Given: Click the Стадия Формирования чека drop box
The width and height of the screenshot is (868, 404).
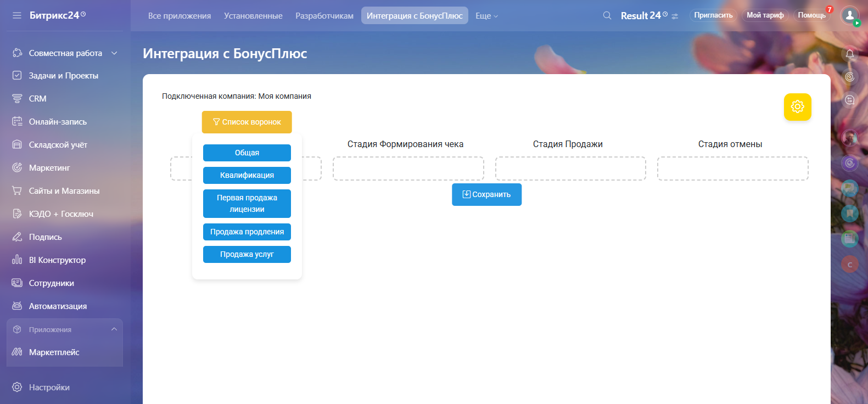Looking at the screenshot, I should tap(408, 169).
